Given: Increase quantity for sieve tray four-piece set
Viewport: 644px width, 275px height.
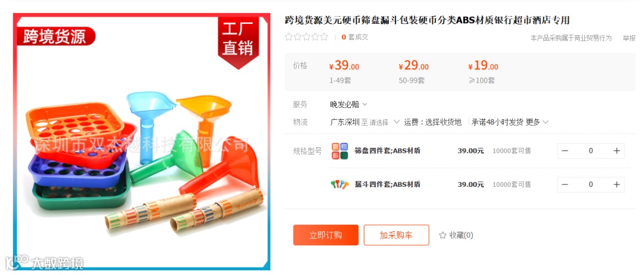Looking at the screenshot, I should [616, 151].
